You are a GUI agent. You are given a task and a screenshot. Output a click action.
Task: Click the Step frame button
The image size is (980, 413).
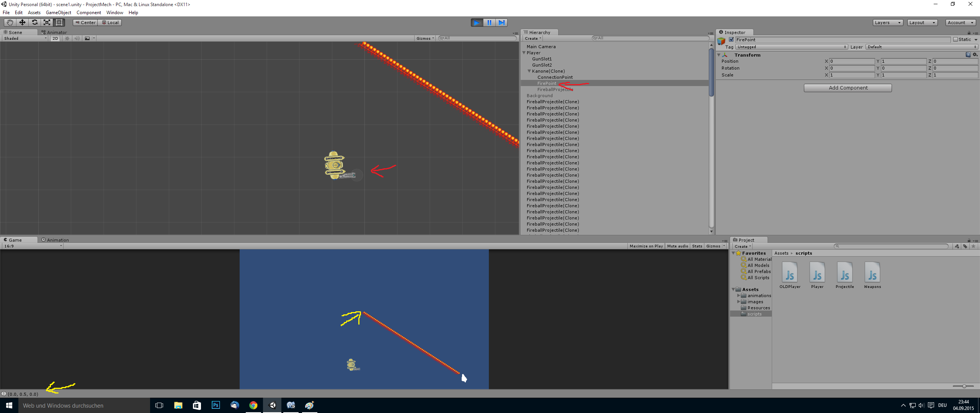pyautogui.click(x=501, y=23)
